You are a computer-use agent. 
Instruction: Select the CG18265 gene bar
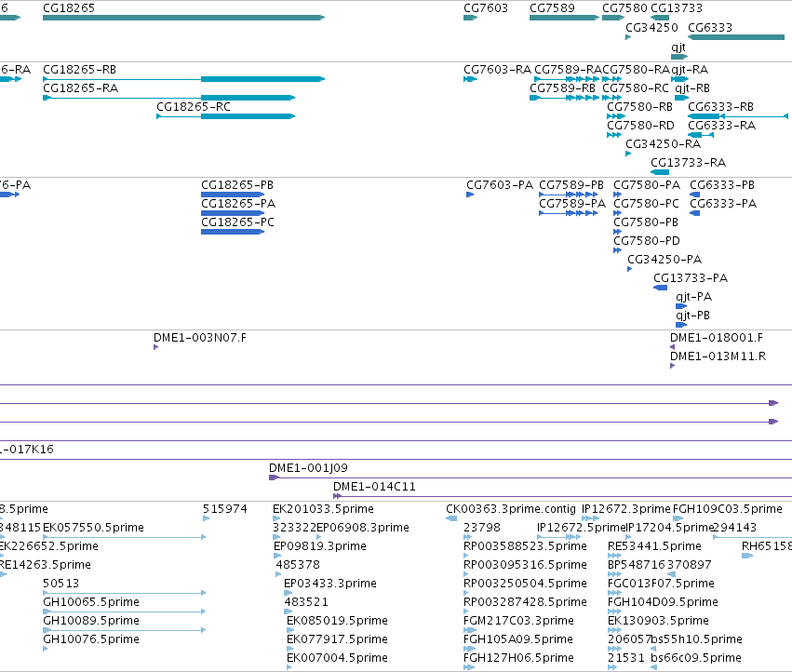[x=184, y=18]
